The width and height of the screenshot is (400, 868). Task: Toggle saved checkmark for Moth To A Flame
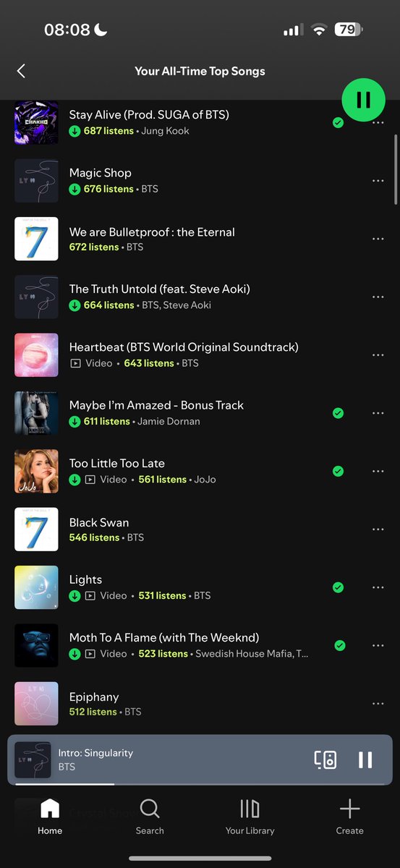(340, 645)
